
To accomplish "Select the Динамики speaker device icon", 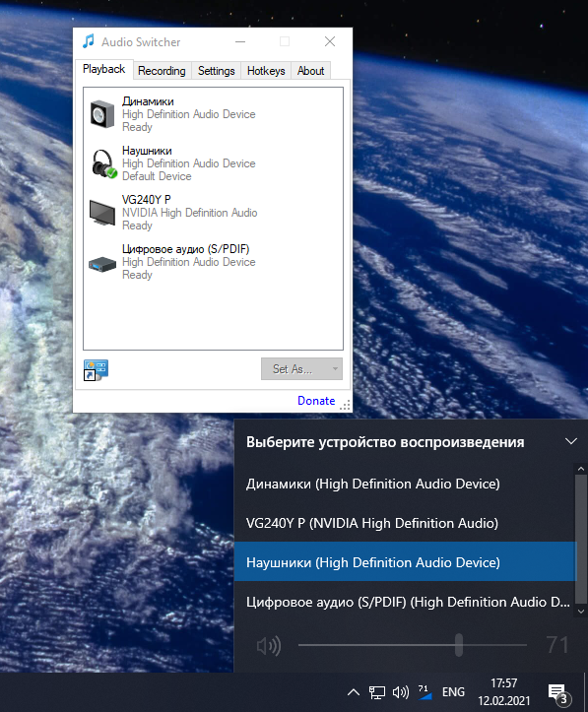I will [102, 114].
